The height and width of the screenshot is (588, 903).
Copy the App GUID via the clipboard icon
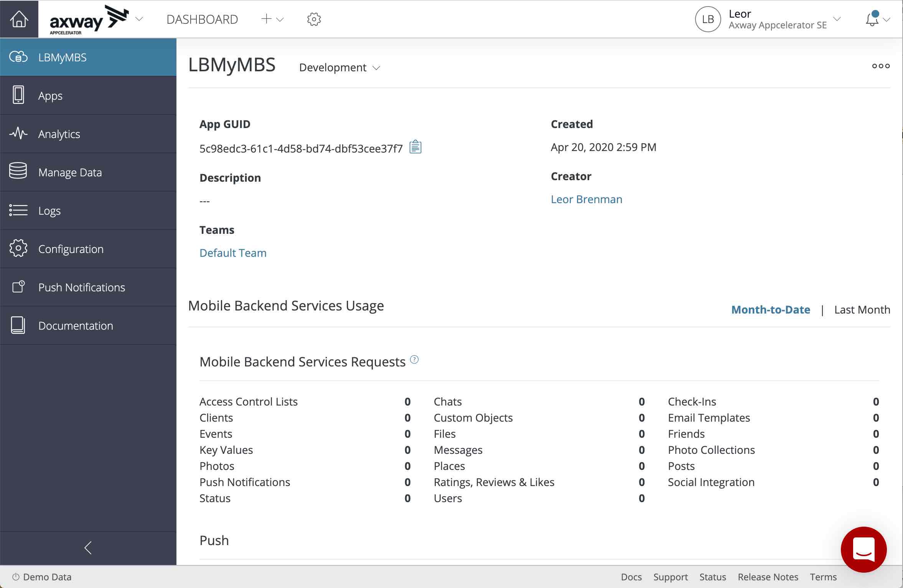415,147
